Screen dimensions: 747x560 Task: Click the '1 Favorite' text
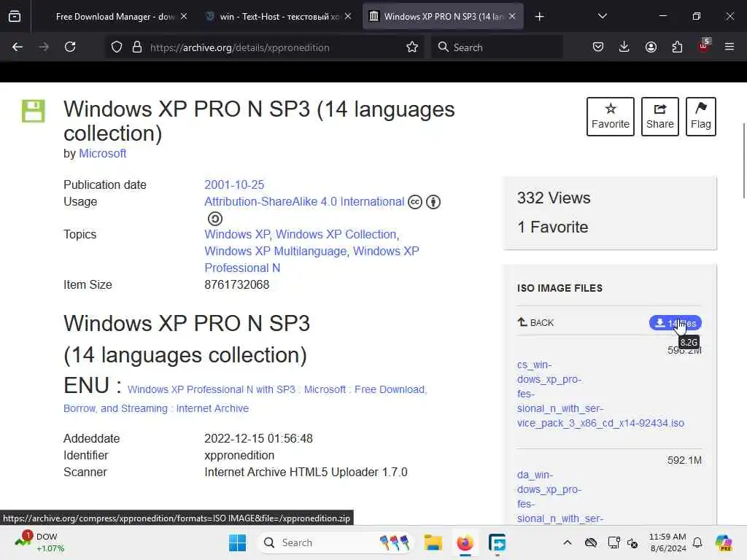pos(553,227)
